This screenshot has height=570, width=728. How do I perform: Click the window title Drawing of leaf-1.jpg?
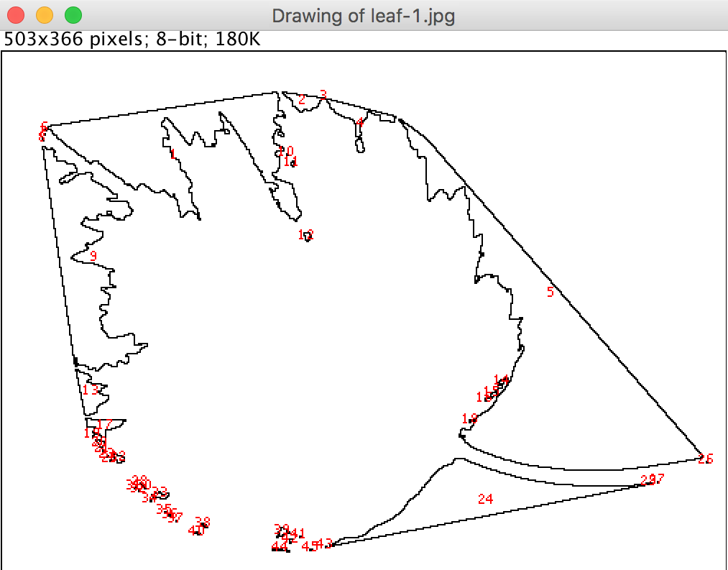coord(363,15)
